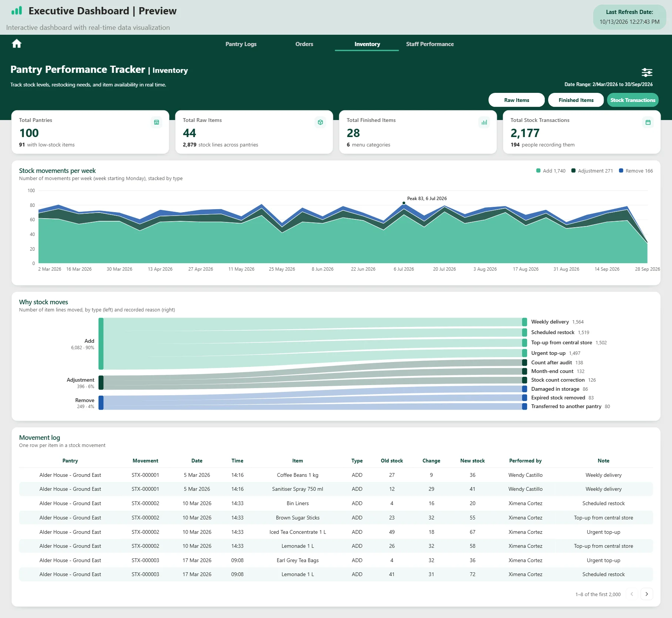The height and width of the screenshot is (618, 672).
Task: Click the peak marker on 6 Jul 2026
Action: click(x=404, y=203)
